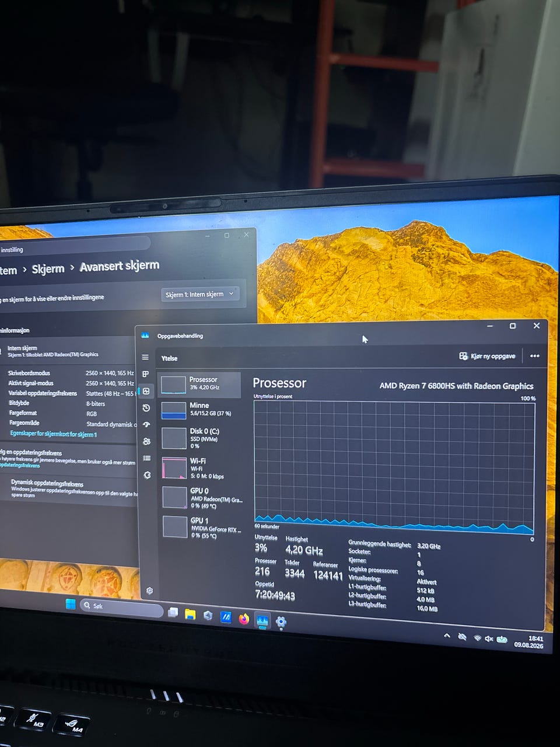Click 'Ytelse' page title in Task Manager
The height and width of the screenshot is (747, 560).
point(169,358)
